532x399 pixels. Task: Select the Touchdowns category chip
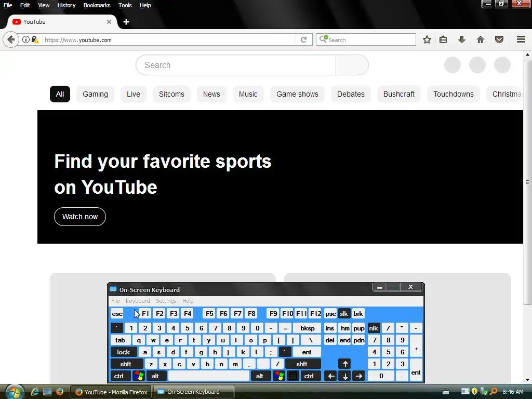click(453, 95)
